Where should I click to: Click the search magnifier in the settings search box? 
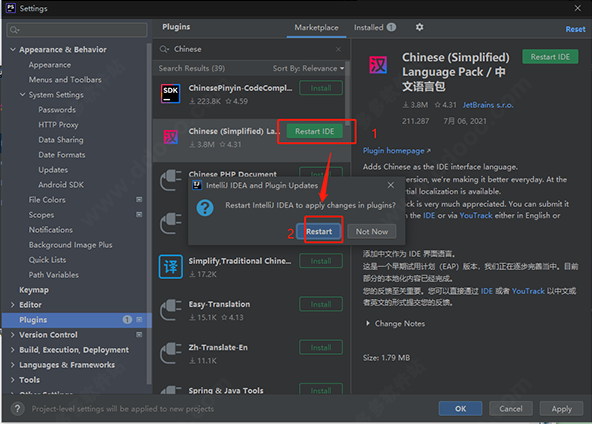point(14,30)
